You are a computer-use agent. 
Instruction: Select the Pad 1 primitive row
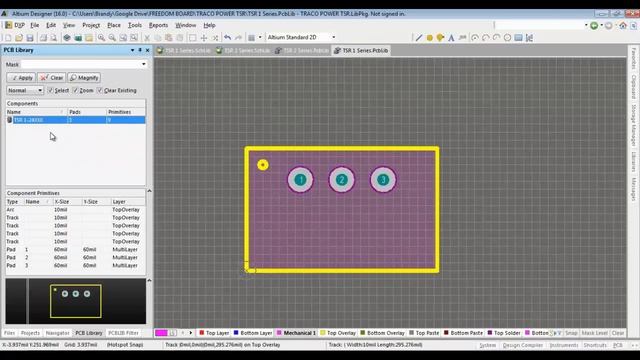click(76, 249)
